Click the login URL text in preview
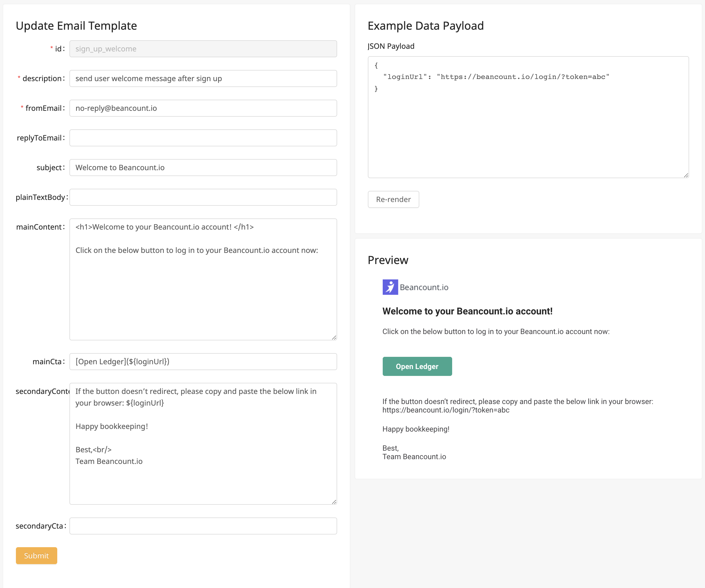 click(x=446, y=410)
